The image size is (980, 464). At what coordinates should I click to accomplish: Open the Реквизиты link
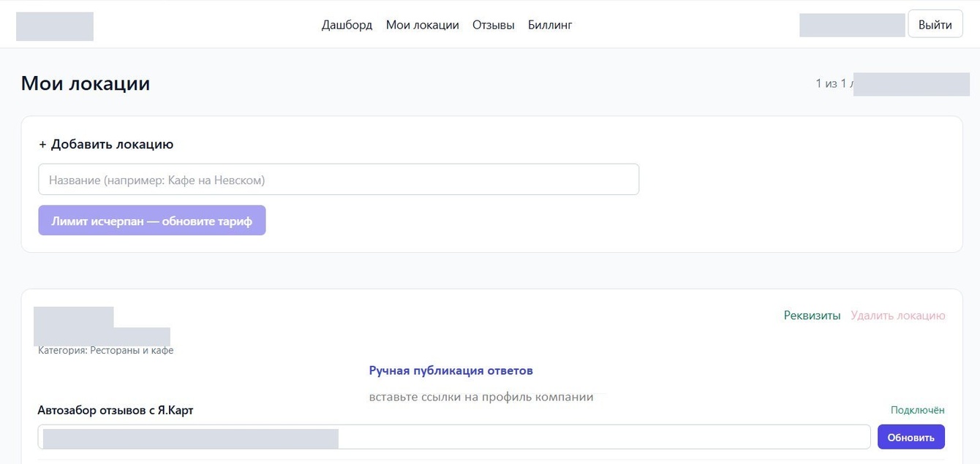(x=812, y=316)
